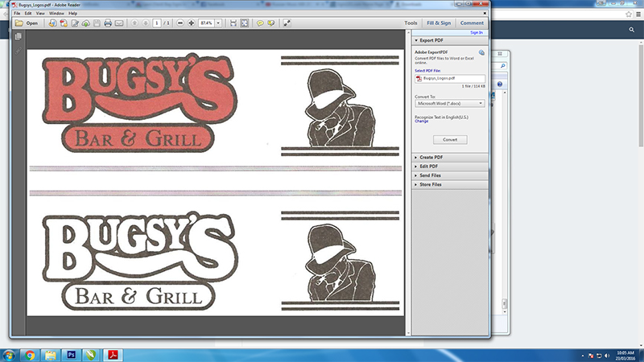This screenshot has height=362, width=644.
Task: Open the Help menu
Action: 72,13
